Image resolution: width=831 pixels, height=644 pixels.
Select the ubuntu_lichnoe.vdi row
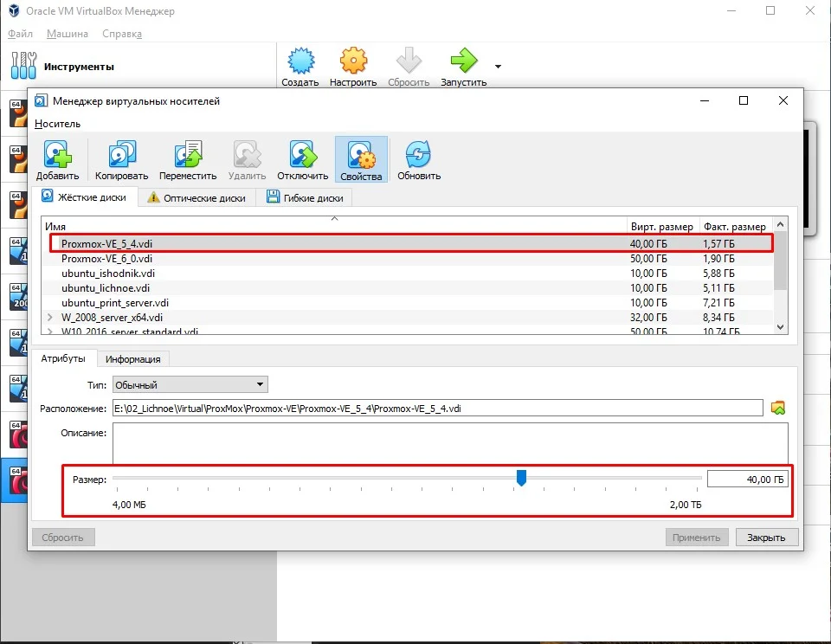407,288
